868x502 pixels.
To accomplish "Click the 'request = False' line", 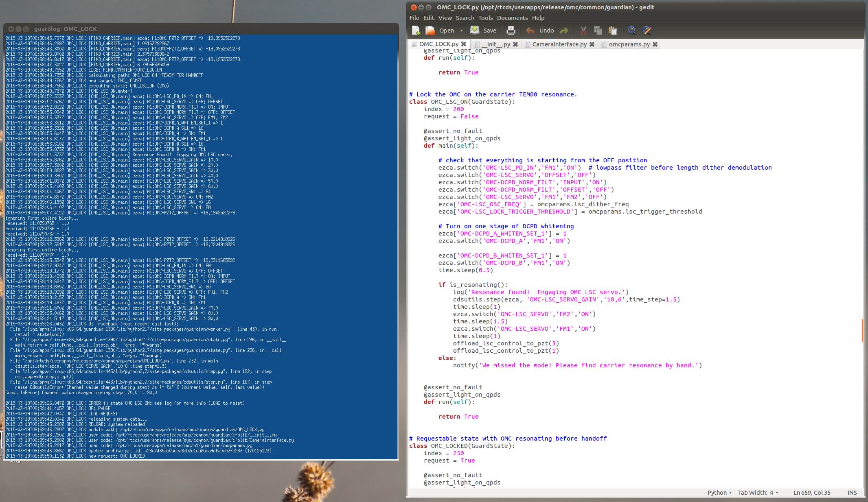I will pyautogui.click(x=451, y=116).
